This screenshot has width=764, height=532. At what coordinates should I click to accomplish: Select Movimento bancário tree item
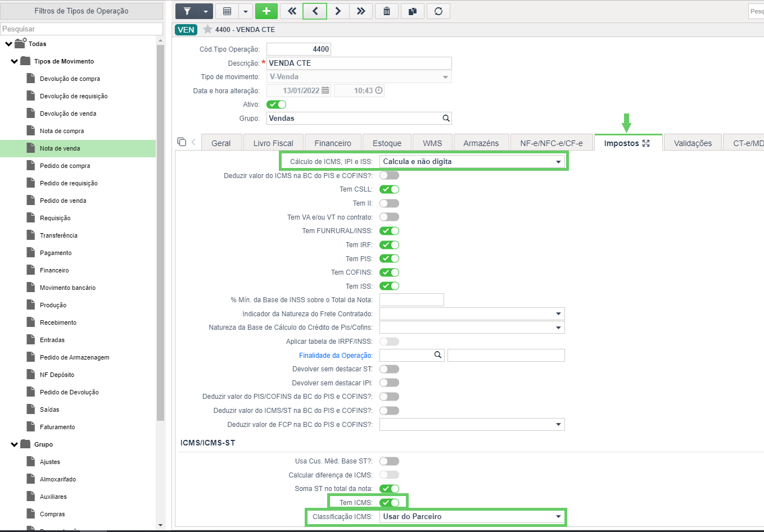pos(67,288)
